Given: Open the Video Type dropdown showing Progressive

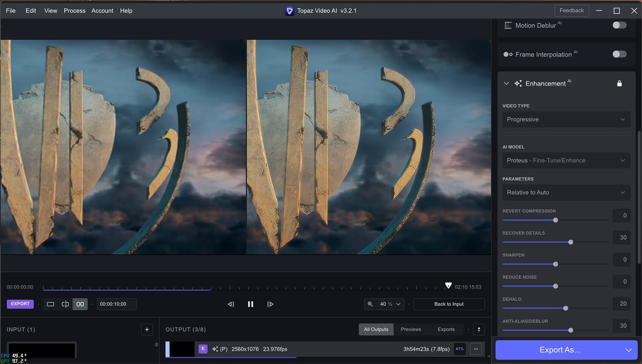Looking at the screenshot, I should (x=566, y=119).
